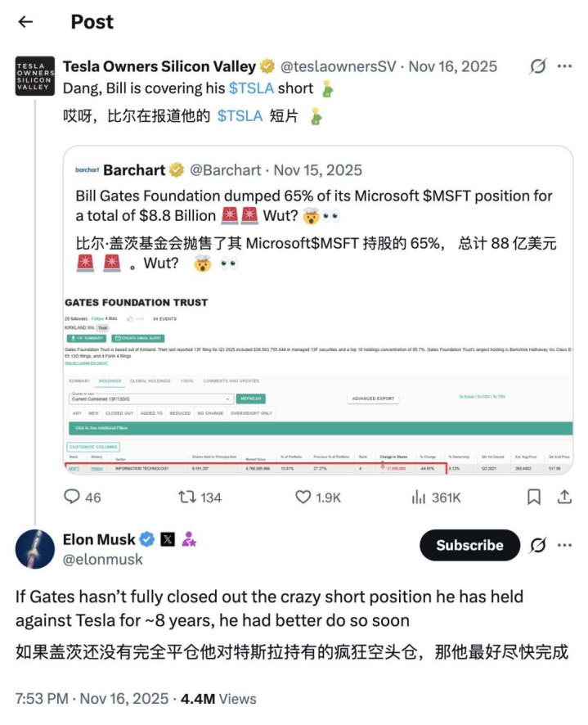Like the post with heart icon
Viewport: 588px width, 725px height.
pos(303,497)
